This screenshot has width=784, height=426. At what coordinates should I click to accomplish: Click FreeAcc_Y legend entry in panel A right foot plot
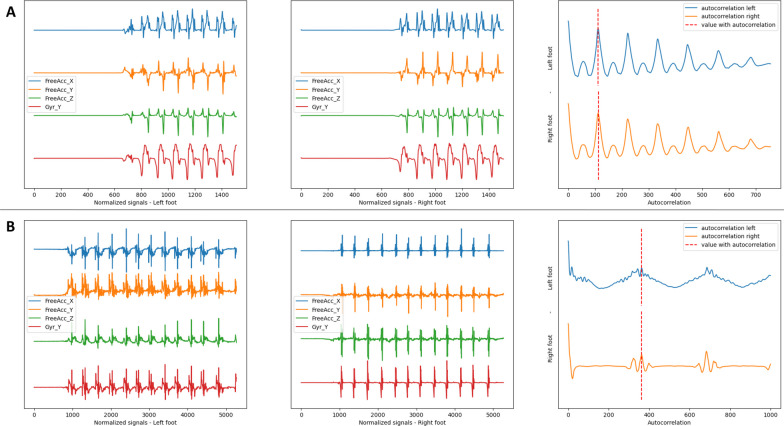tap(318, 90)
